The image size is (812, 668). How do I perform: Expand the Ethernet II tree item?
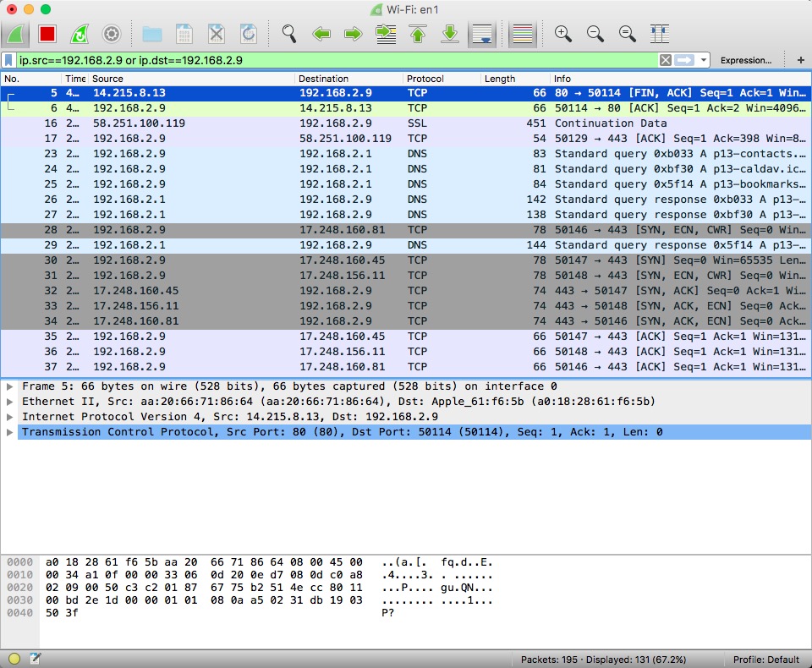[10, 402]
